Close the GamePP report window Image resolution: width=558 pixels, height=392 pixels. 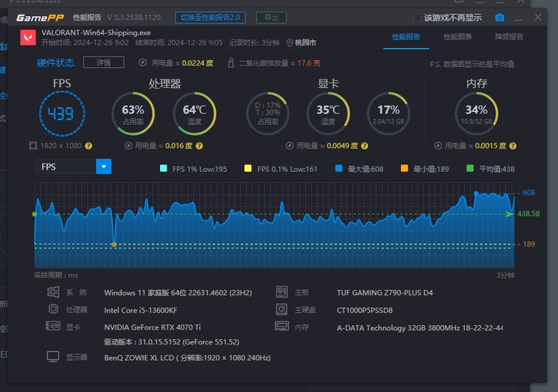click(x=538, y=17)
